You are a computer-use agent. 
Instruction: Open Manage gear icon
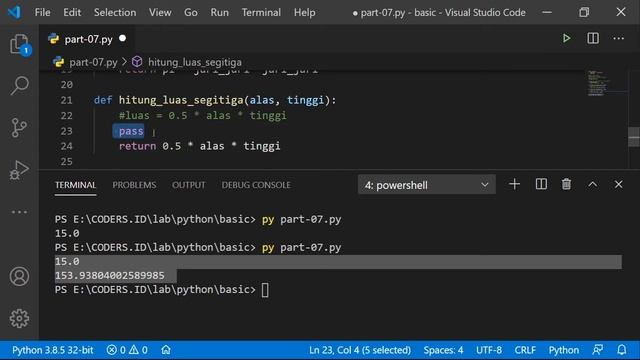pyautogui.click(x=19, y=318)
